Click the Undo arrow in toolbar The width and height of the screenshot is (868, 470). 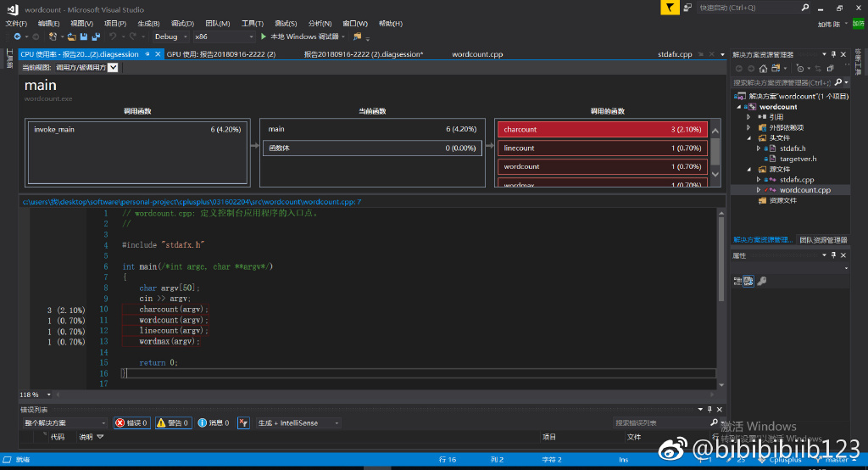[113, 36]
